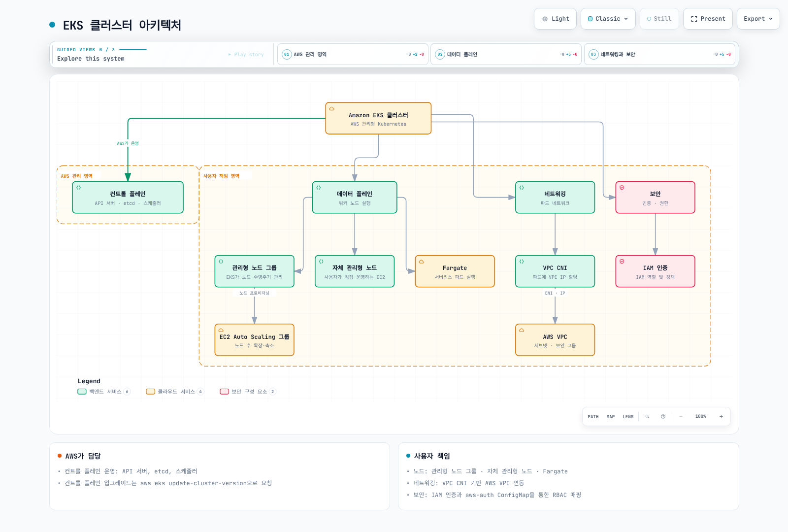Screen dimensions: 788x532
Task: Click the code icon on 관리형 노드 그룹 node
Action: pyautogui.click(x=221, y=262)
